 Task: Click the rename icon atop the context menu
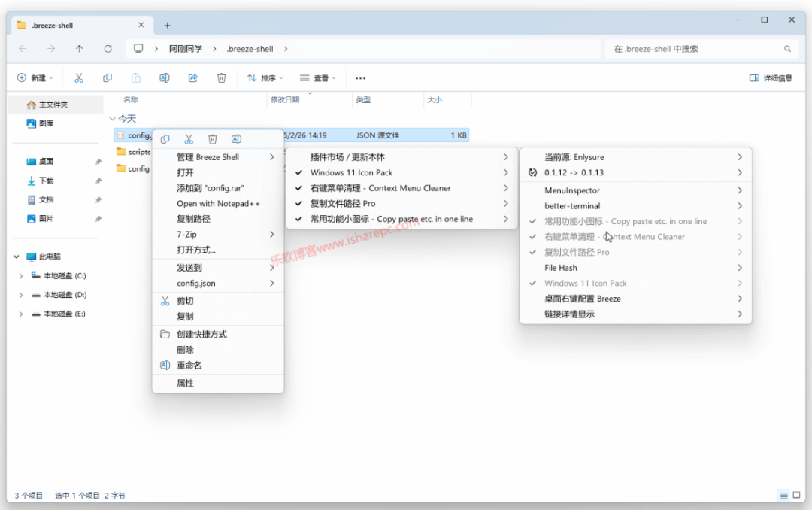(236, 139)
